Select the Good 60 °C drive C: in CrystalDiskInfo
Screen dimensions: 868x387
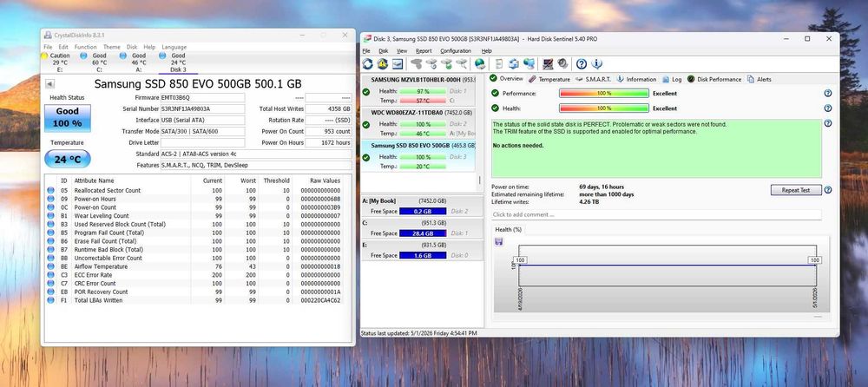click(x=95, y=62)
